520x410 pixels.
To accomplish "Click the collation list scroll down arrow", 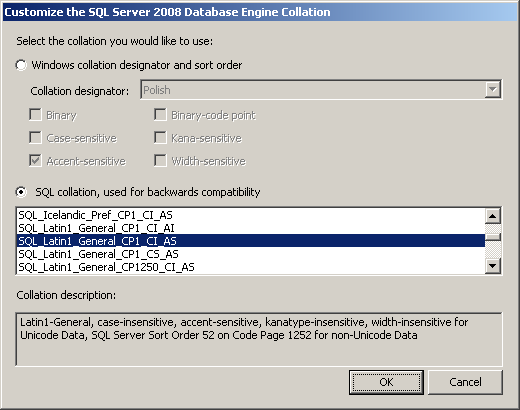I will tap(493, 266).
